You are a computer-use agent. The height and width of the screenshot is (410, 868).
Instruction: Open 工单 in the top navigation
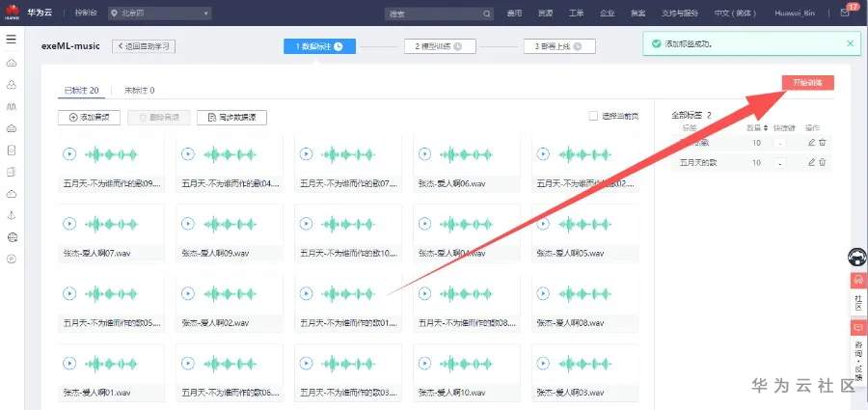[577, 14]
